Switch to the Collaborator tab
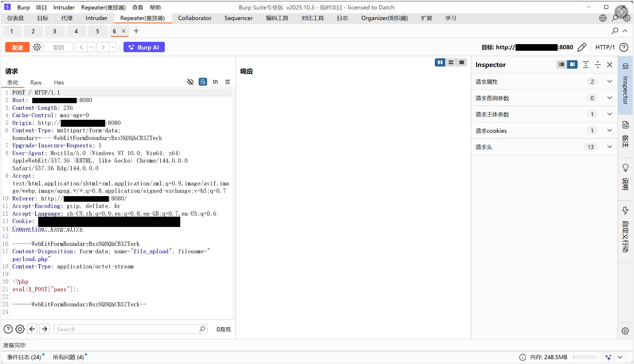This screenshot has width=634, height=364. pos(195,18)
